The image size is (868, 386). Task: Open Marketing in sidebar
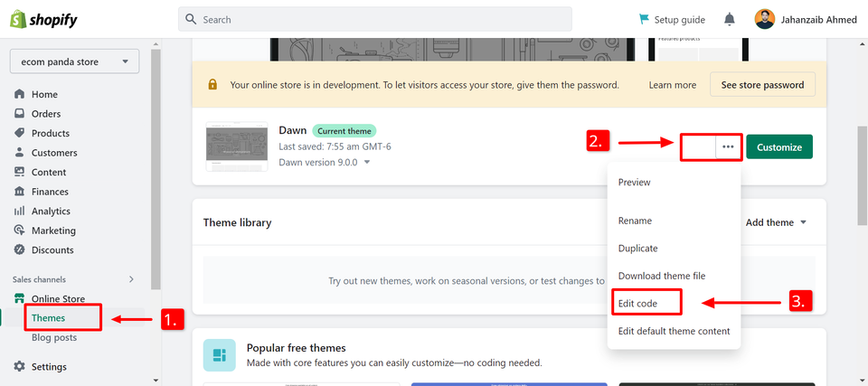[x=53, y=230]
